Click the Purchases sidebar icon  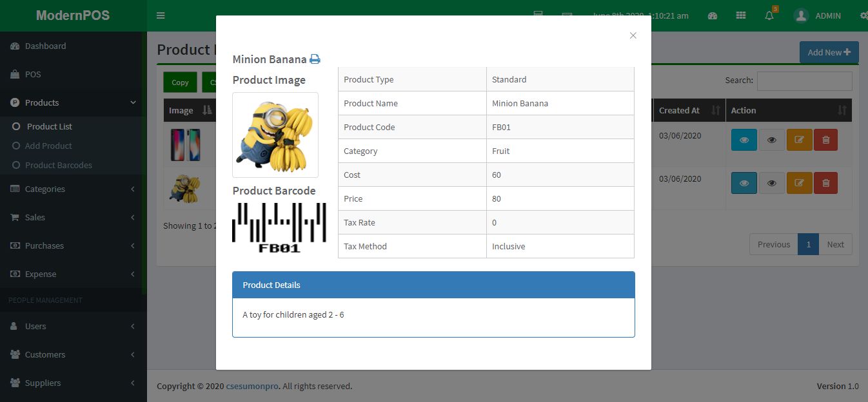15,246
